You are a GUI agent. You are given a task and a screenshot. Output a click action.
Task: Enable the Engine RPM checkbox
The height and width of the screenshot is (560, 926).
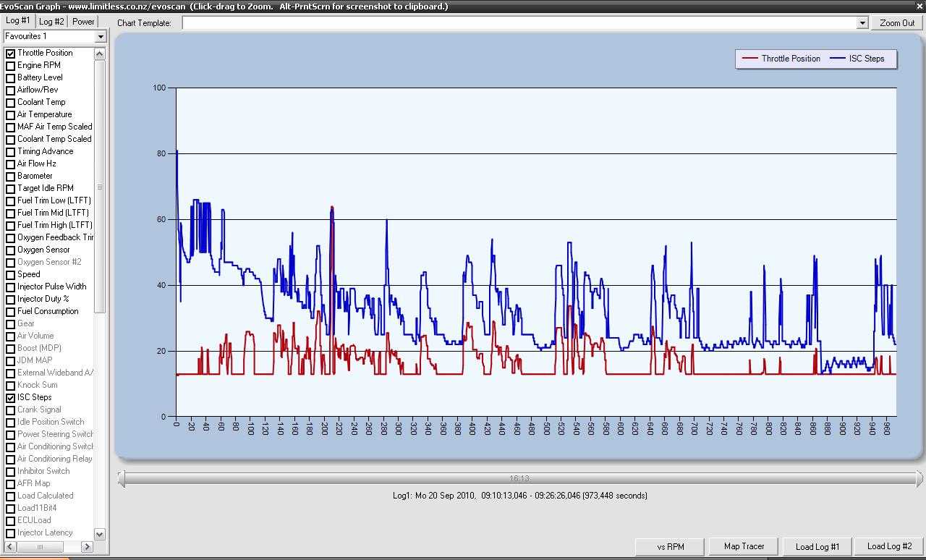click(x=11, y=66)
